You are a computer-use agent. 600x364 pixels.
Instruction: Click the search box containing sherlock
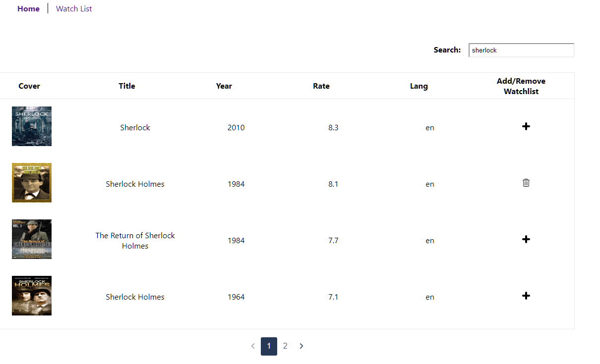[521, 50]
